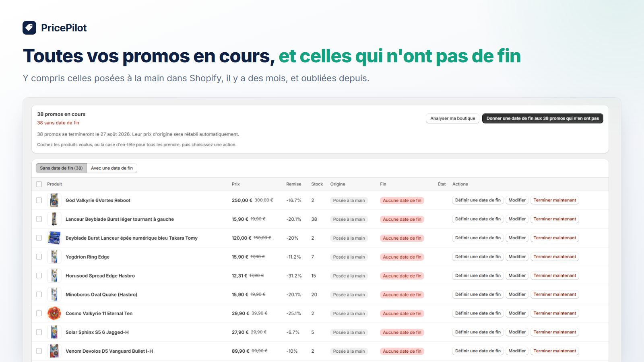End the Horusood Spread Edge promo now
Image resolution: width=644 pixels, height=362 pixels.
[x=555, y=276]
